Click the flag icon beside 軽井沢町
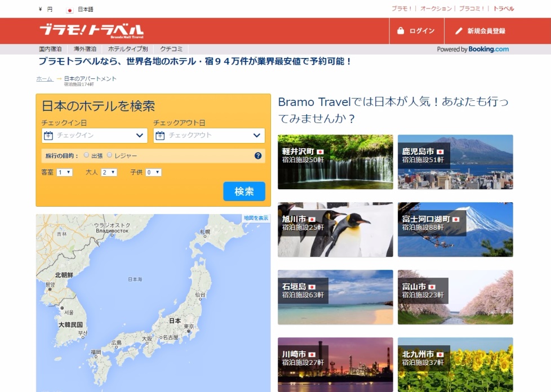 coord(320,152)
